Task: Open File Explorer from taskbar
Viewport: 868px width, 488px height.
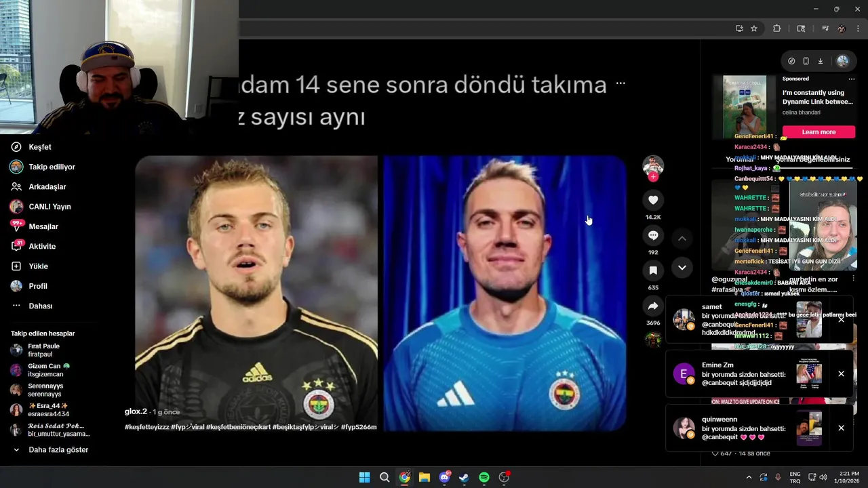Action: [425, 477]
